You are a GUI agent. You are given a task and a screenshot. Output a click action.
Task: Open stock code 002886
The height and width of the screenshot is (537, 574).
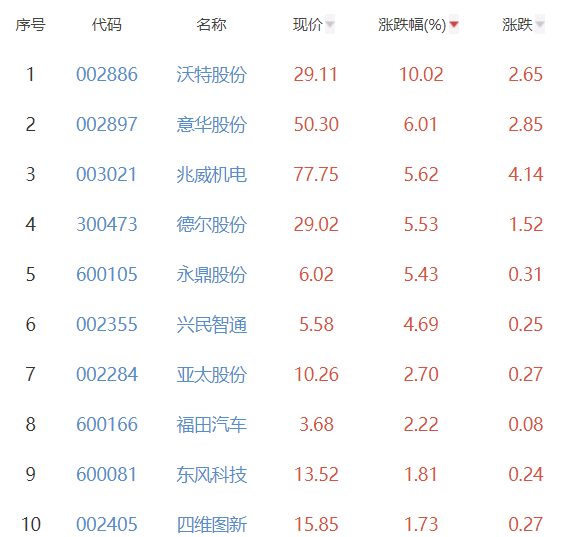click(107, 74)
